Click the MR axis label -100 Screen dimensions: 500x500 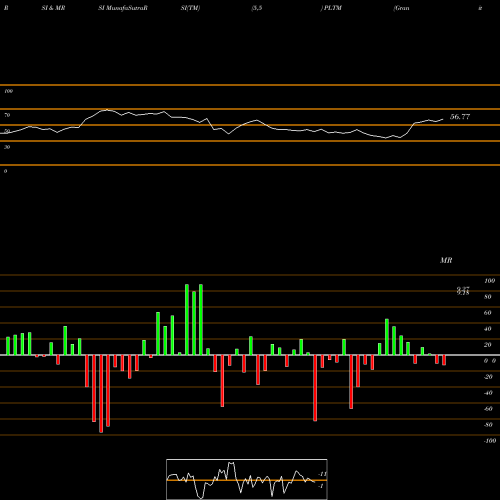click(x=490, y=441)
